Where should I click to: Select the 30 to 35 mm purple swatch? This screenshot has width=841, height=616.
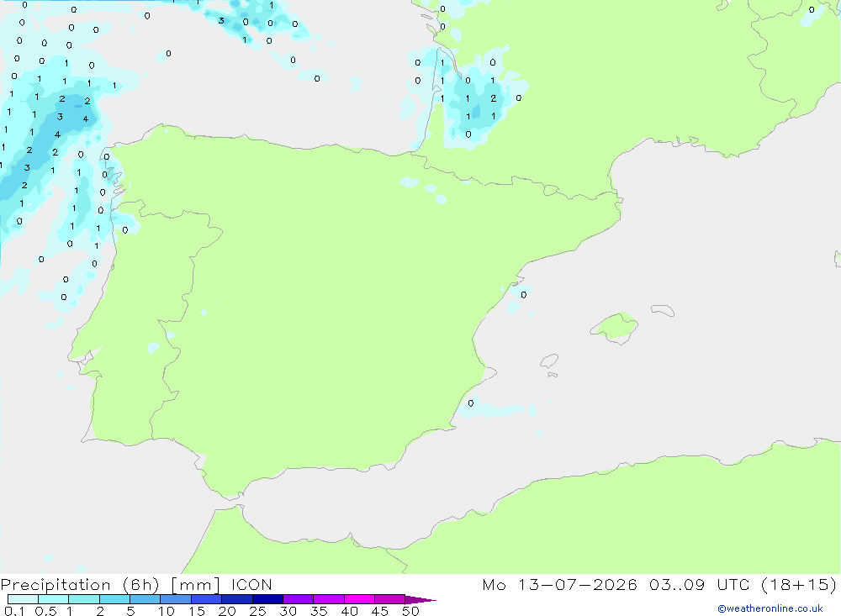click(x=299, y=599)
